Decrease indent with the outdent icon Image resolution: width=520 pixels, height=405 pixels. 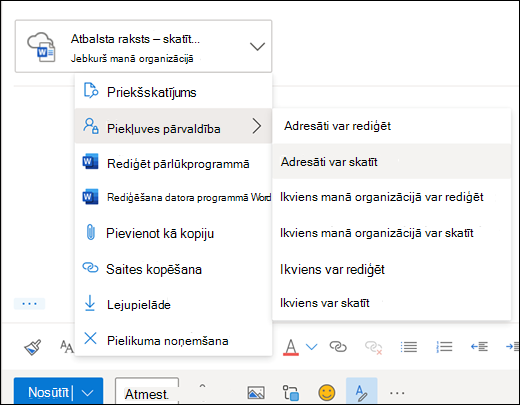479,347
